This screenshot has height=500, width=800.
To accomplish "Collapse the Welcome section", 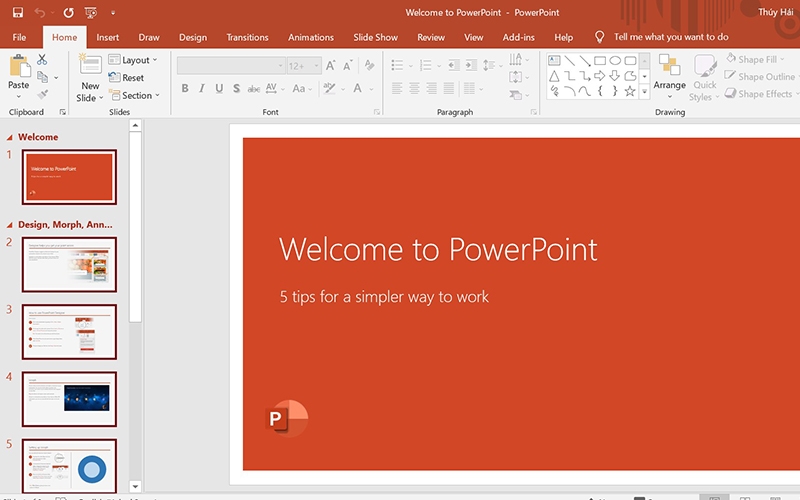I will tap(9, 137).
